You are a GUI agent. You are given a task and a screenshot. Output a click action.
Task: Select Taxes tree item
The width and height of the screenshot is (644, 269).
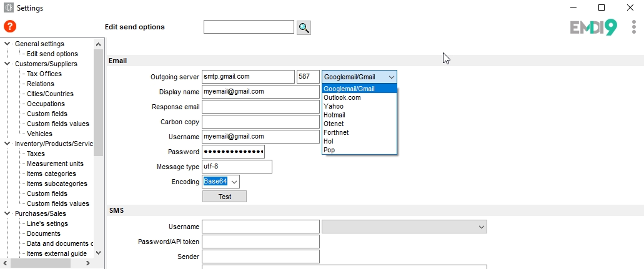36,154
